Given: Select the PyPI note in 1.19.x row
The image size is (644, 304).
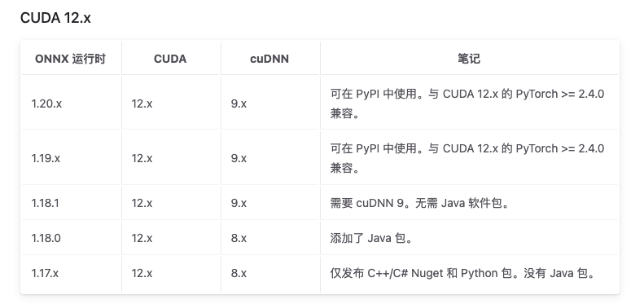Looking at the screenshot, I should click(467, 158).
